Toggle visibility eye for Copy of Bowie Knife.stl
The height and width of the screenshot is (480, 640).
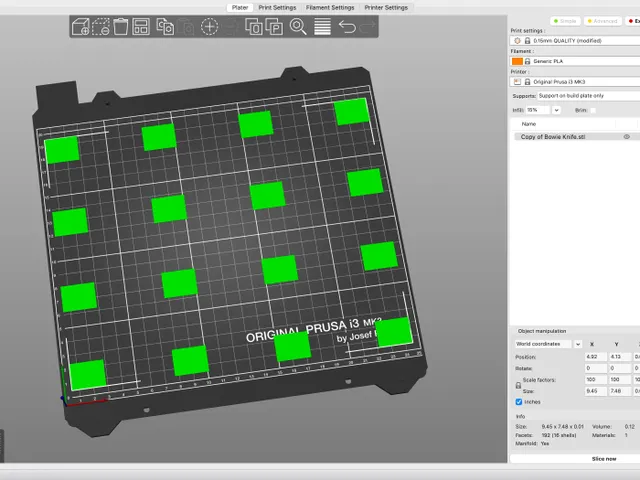click(627, 137)
